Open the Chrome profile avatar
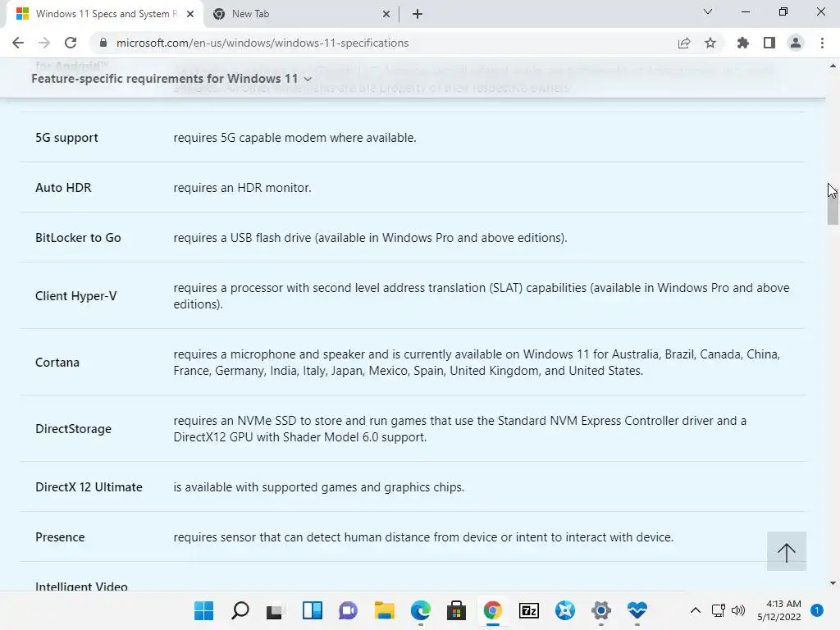 [796, 43]
